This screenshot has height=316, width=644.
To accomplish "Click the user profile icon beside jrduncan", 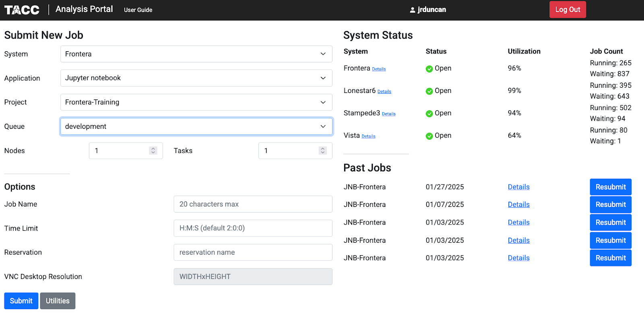I will tap(413, 10).
